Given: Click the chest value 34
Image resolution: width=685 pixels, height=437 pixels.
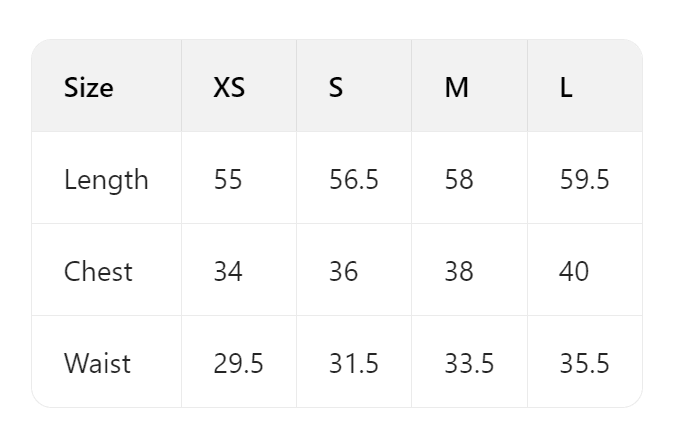Looking at the screenshot, I should click(x=228, y=271).
